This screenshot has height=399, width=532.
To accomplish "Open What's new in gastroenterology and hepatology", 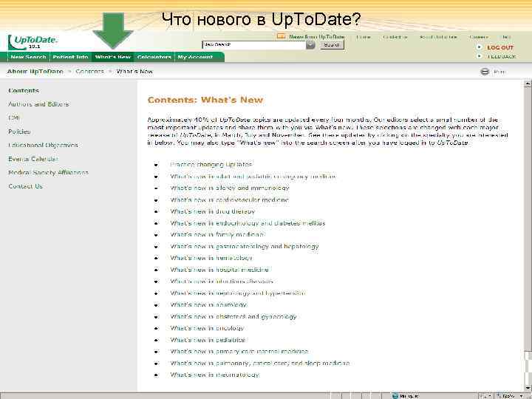I will coord(245,247).
